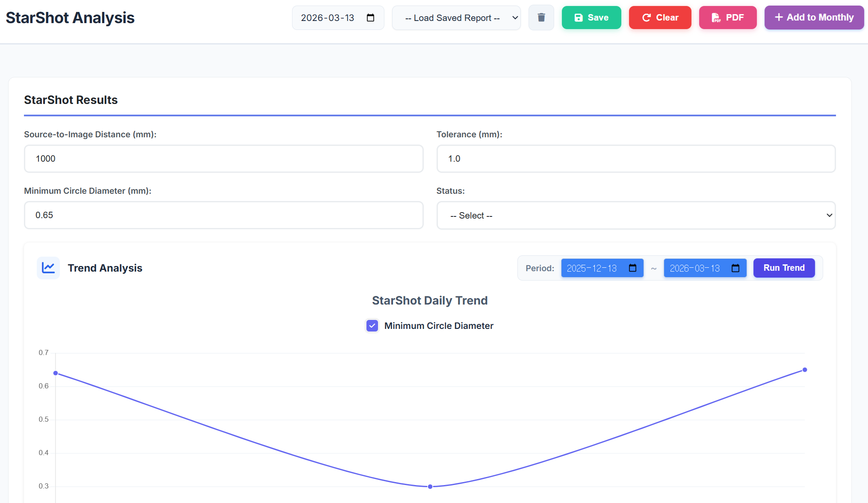The width and height of the screenshot is (868, 503).
Task: Click Add to Monthly button
Action: click(x=814, y=18)
